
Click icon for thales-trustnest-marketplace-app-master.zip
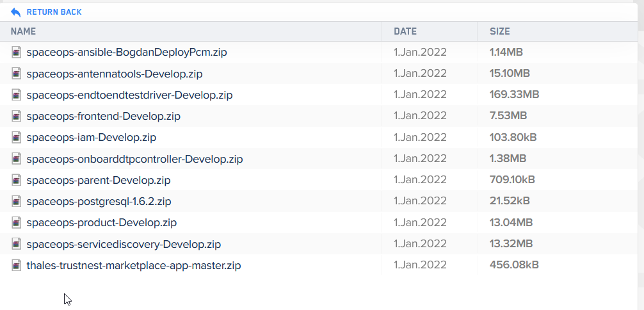17,265
